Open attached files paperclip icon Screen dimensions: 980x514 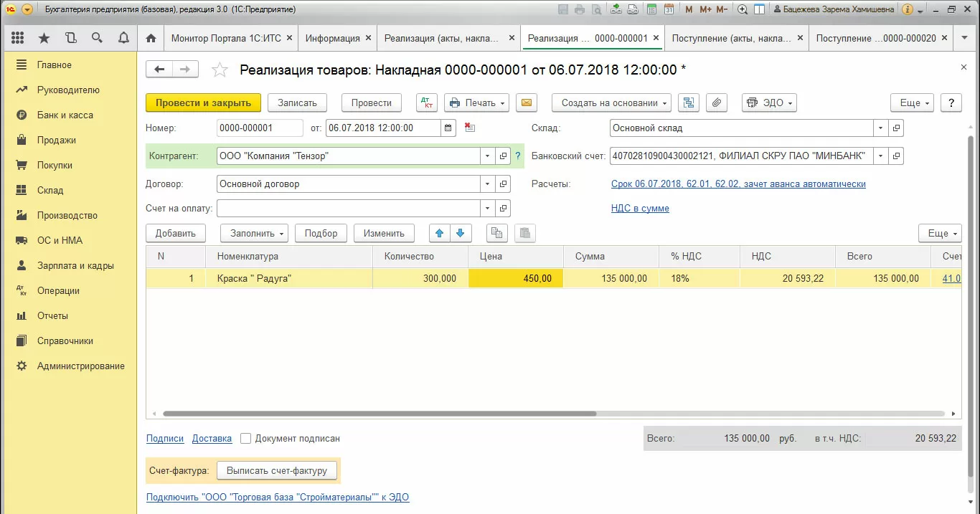coord(715,103)
